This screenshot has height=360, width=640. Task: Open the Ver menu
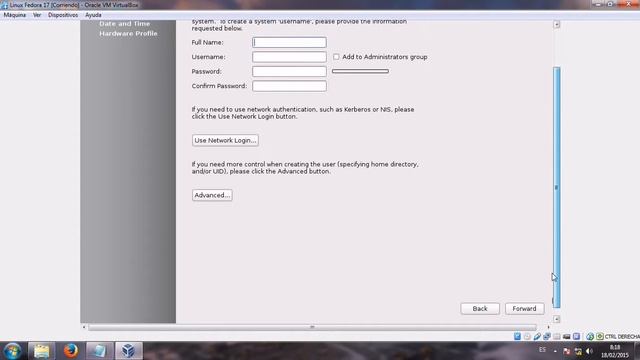tap(37, 15)
